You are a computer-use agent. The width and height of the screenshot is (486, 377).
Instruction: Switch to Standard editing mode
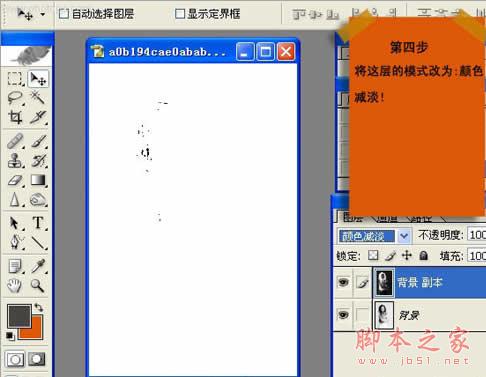coord(15,359)
